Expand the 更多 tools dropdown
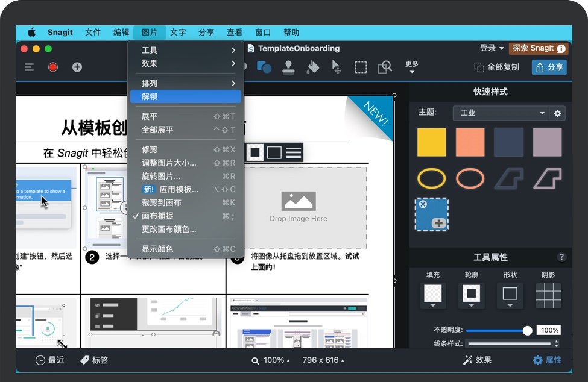 tap(412, 67)
